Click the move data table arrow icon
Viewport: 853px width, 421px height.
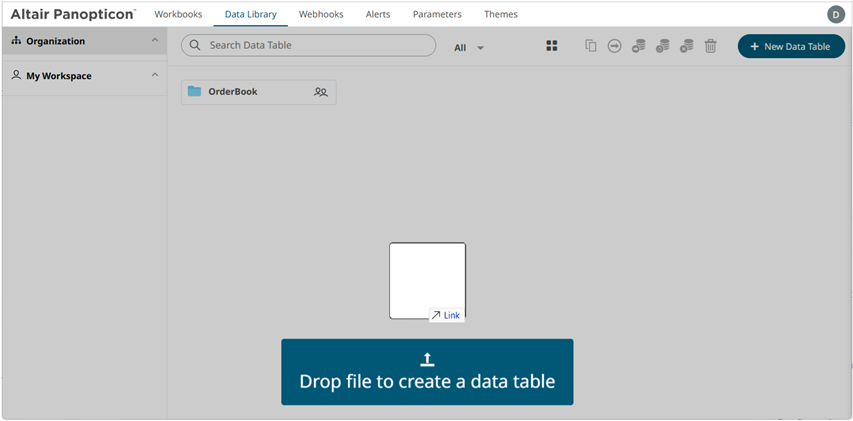click(x=614, y=46)
